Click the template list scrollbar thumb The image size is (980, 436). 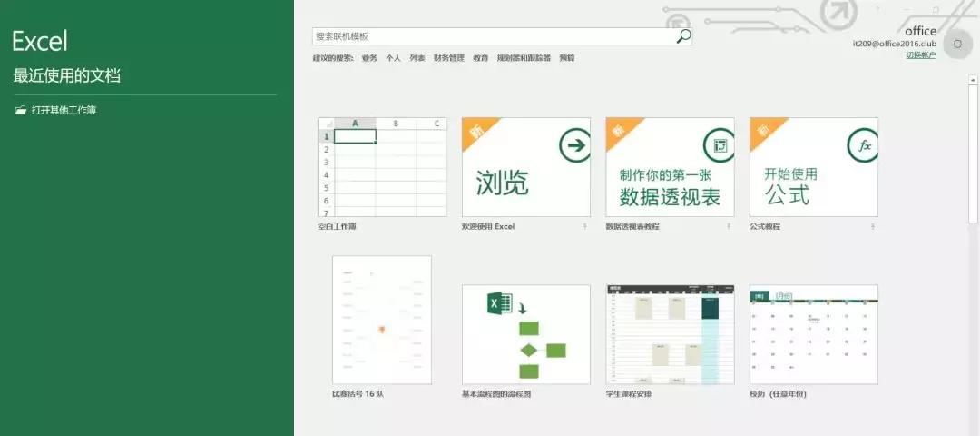pyautogui.click(x=973, y=154)
